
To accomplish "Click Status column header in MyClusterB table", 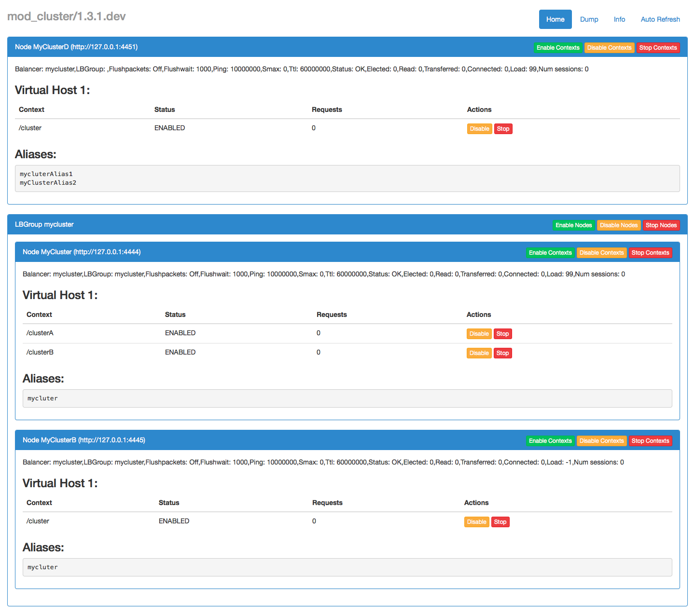I will pyautogui.click(x=169, y=503).
